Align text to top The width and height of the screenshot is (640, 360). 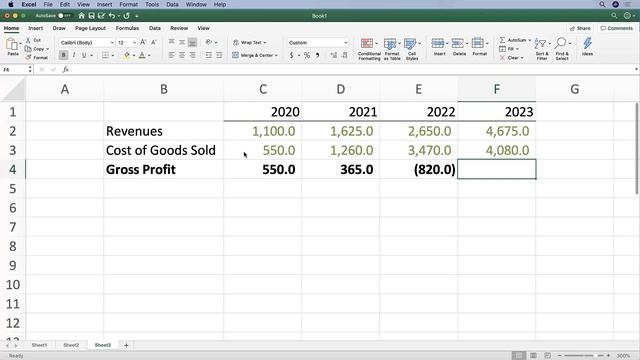tap(171, 42)
